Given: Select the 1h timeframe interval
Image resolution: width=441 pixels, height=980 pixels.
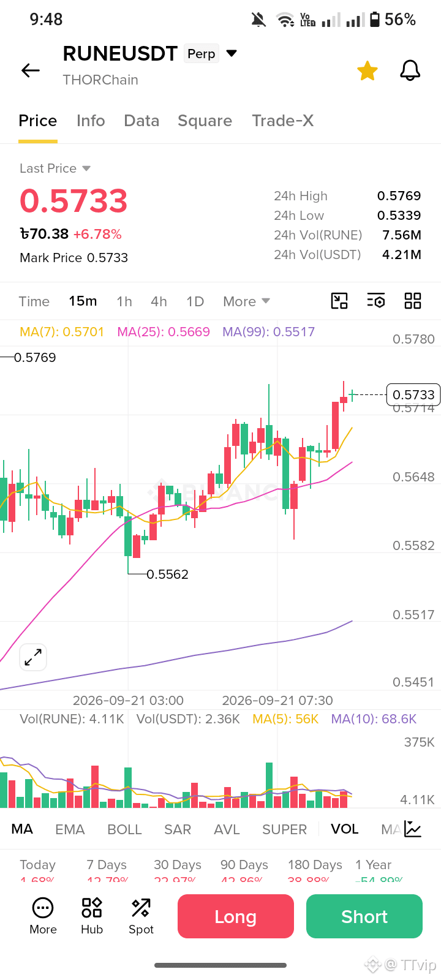Looking at the screenshot, I should pyautogui.click(x=124, y=301).
